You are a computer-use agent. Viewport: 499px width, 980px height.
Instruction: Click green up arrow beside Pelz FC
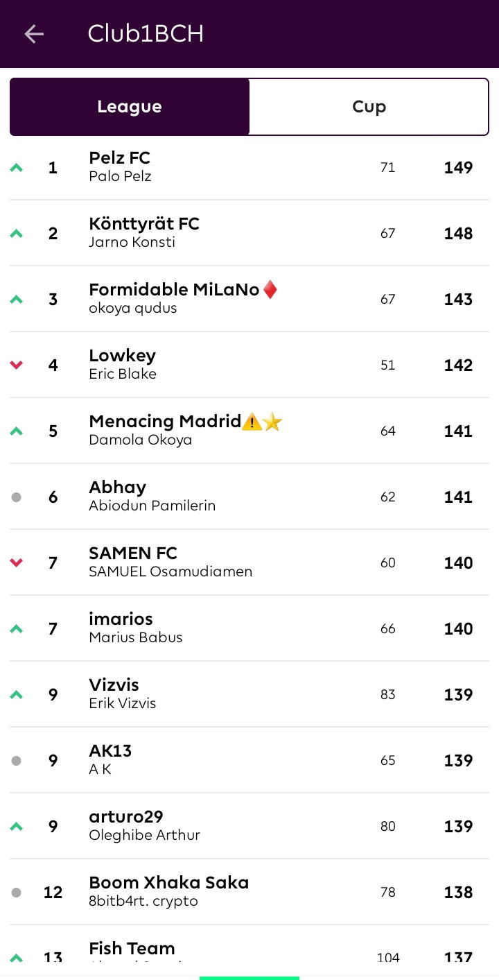point(17,168)
